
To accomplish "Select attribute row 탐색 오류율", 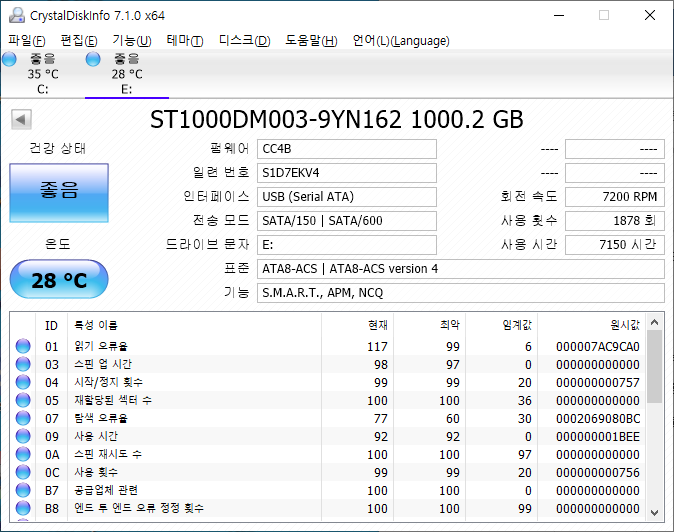I will click(x=328, y=419).
